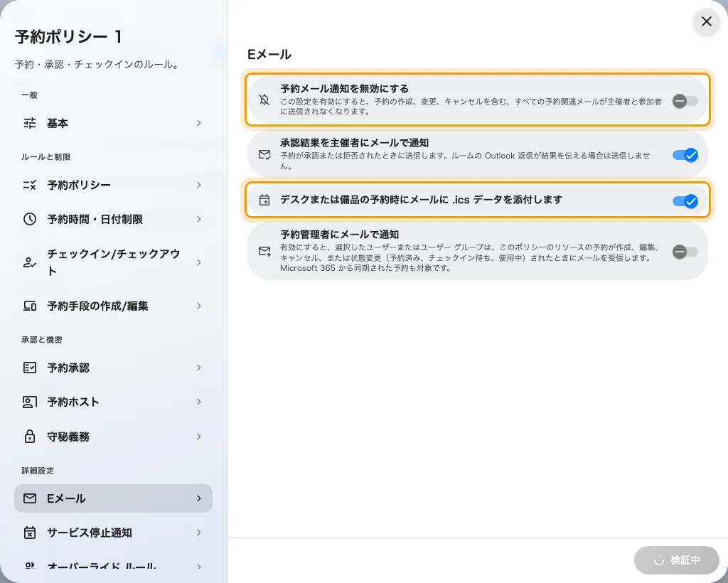Enable 予約メール通知を無効にする toggle

point(685,101)
